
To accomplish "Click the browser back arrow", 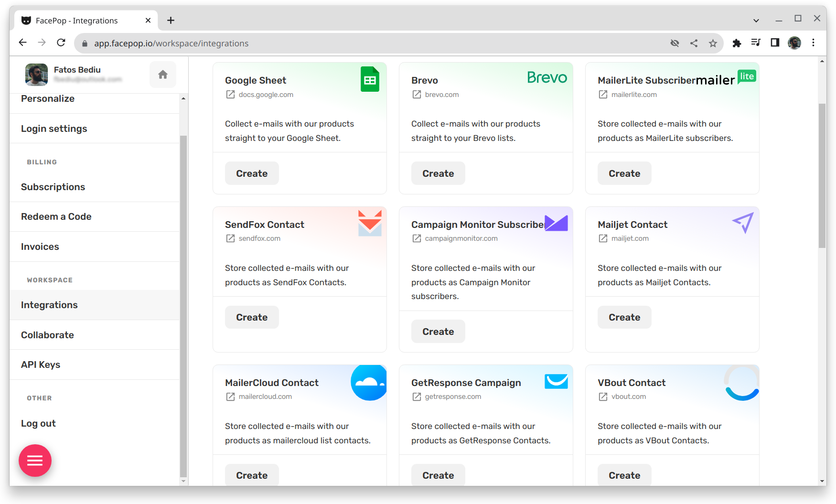I will point(22,43).
